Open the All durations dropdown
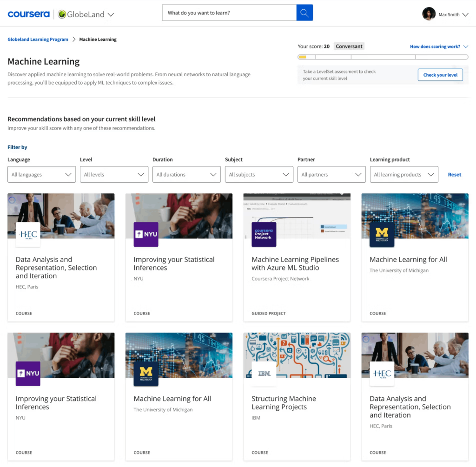 [x=186, y=174]
